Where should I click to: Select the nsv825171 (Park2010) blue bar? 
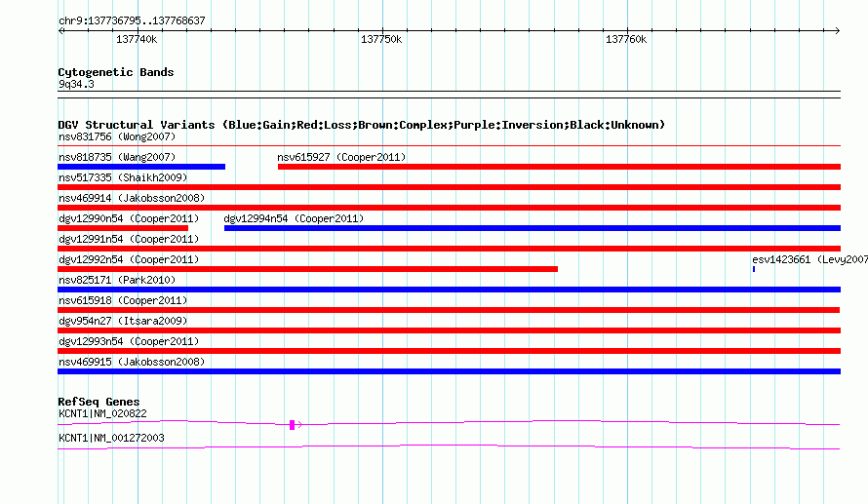click(449, 290)
